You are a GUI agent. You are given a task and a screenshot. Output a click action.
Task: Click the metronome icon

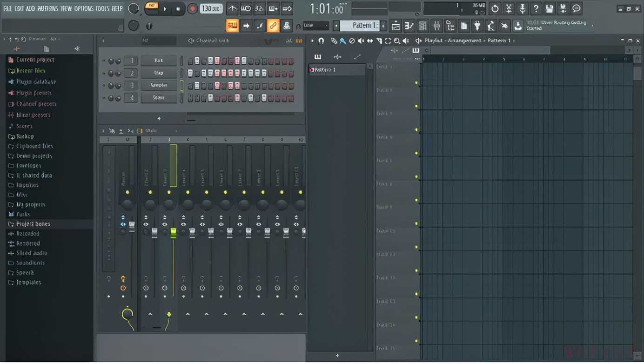(232, 8)
